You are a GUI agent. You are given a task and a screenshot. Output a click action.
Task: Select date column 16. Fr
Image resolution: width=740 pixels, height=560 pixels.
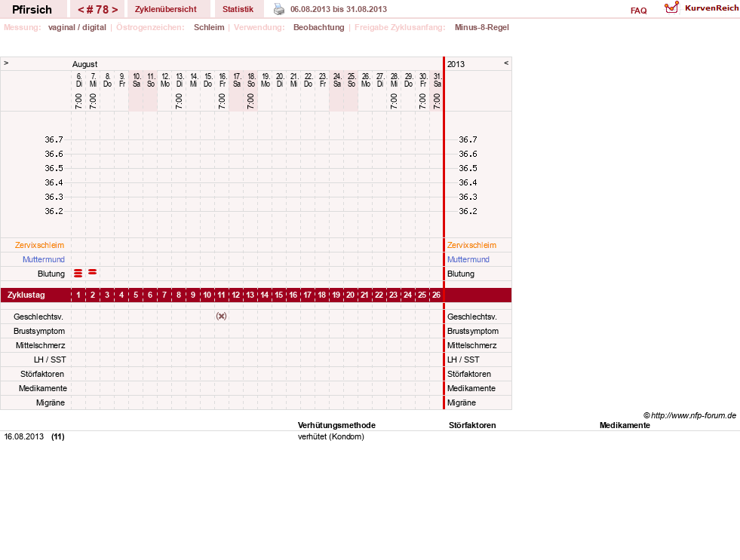(223, 80)
